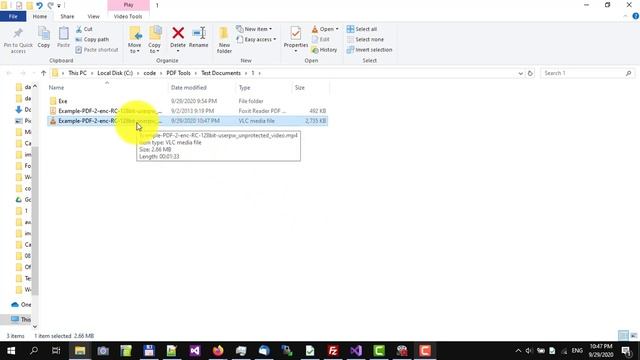Open taskbar Search
The image size is (640, 360).
click(x=34, y=351)
